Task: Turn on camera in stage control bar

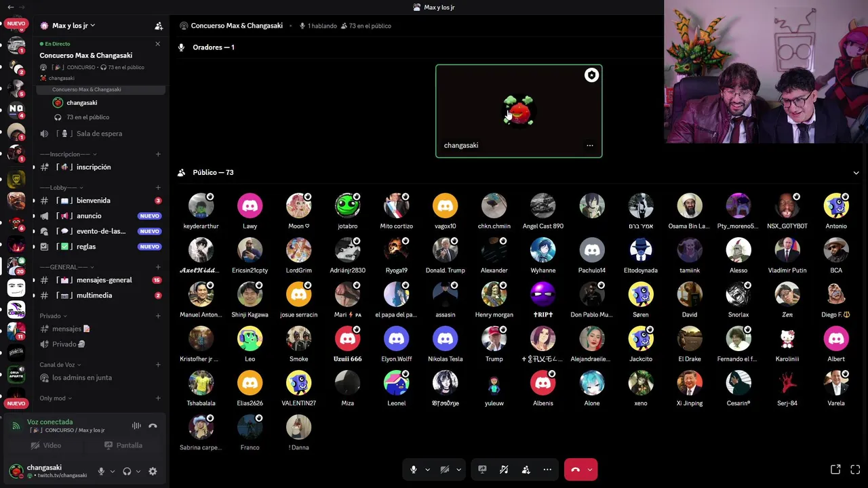Action: coord(445,470)
